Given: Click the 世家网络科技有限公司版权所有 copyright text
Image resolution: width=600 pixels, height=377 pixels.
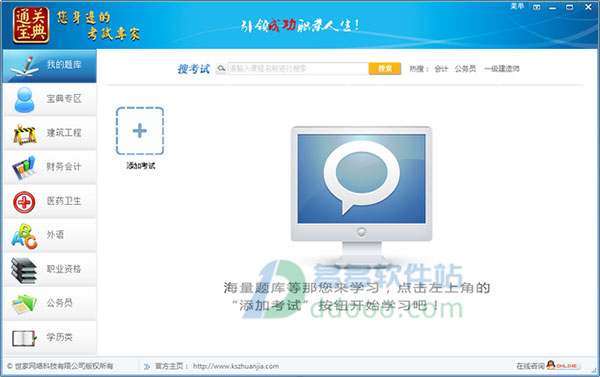Looking at the screenshot, I should tap(60, 366).
